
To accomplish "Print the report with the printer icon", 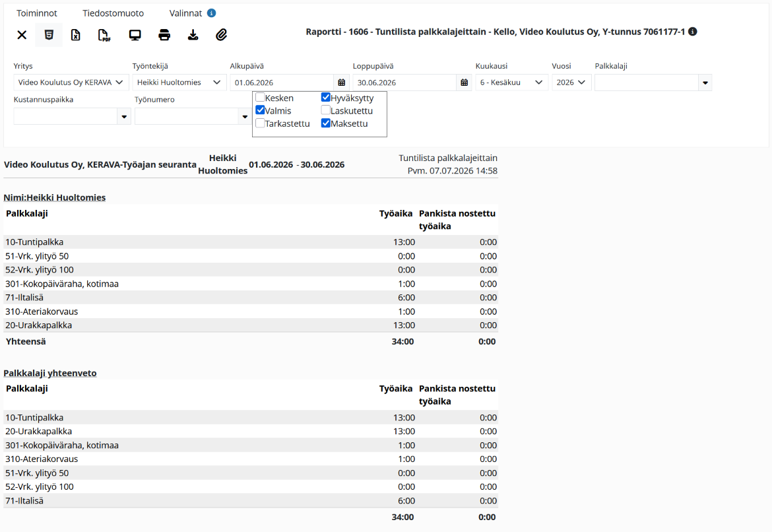I will pos(164,35).
